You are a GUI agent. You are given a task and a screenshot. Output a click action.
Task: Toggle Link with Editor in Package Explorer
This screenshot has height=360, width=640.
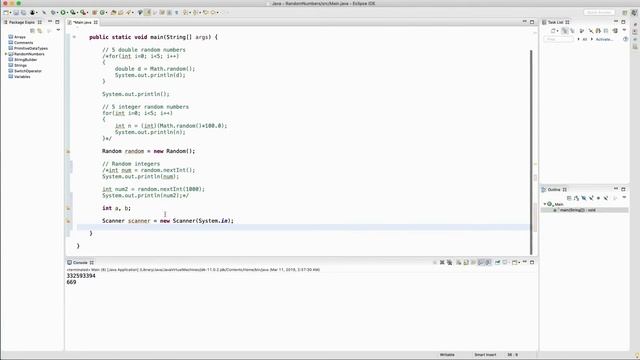(x=40, y=31)
